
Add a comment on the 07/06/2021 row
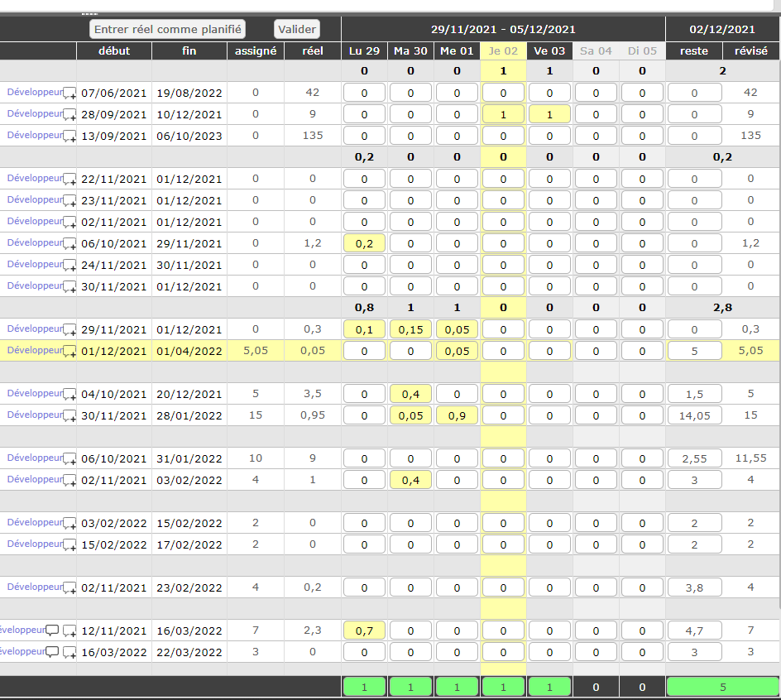(70, 93)
